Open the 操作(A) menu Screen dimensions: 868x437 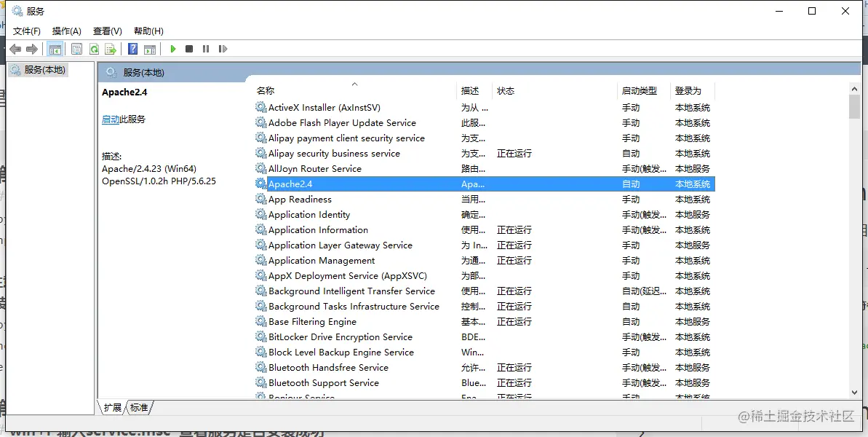tap(66, 31)
